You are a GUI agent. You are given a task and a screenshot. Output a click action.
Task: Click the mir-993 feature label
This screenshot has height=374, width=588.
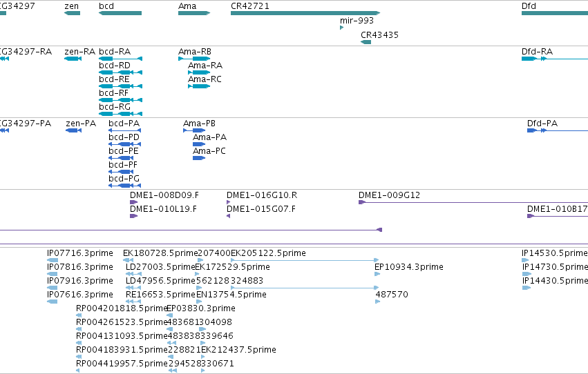(357, 21)
